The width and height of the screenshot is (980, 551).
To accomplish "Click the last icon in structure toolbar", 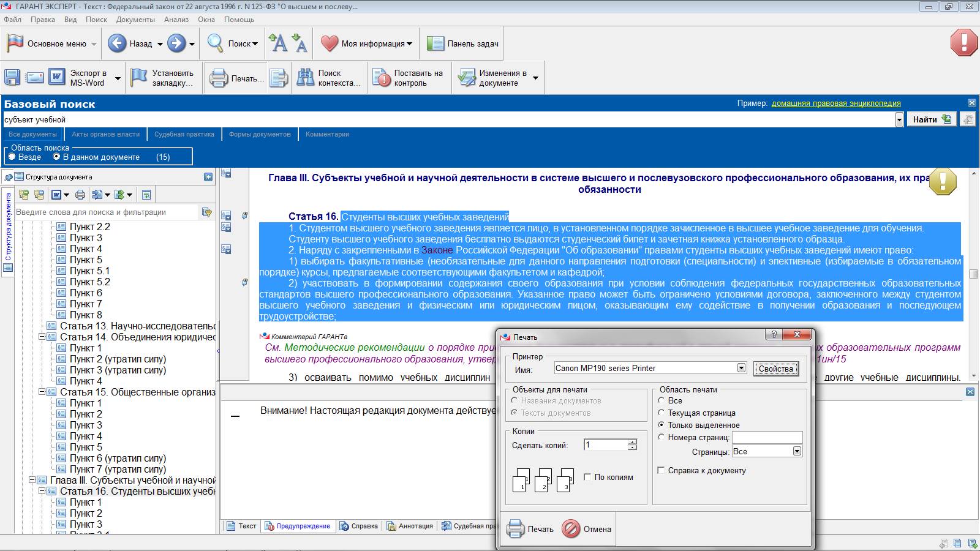I will [x=146, y=195].
